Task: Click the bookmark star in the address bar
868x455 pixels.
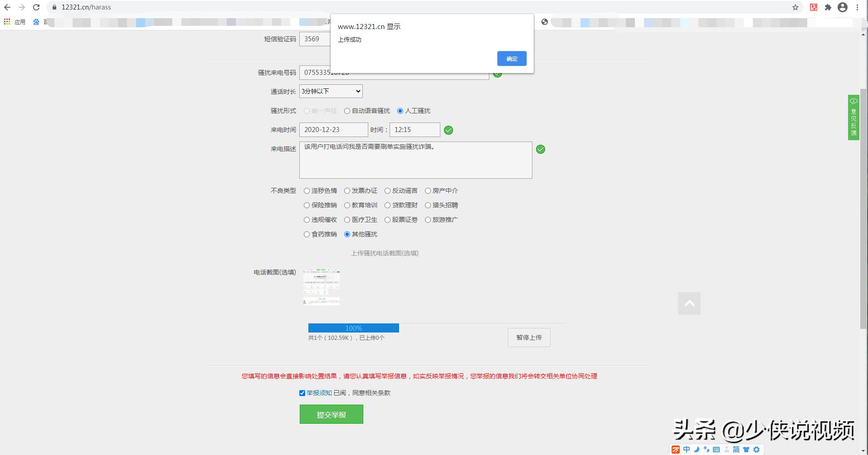Action: click(x=795, y=7)
